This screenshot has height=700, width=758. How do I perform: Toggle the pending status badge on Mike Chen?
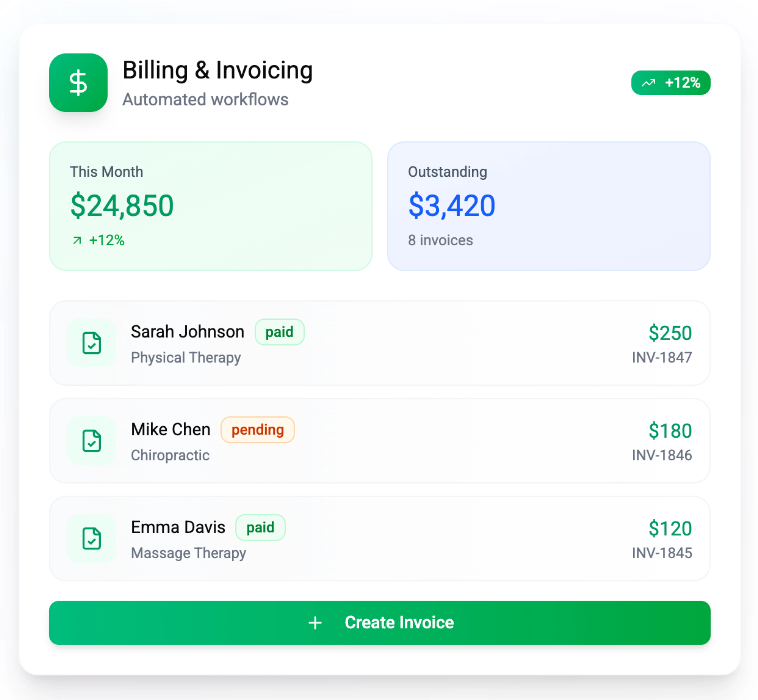(257, 430)
